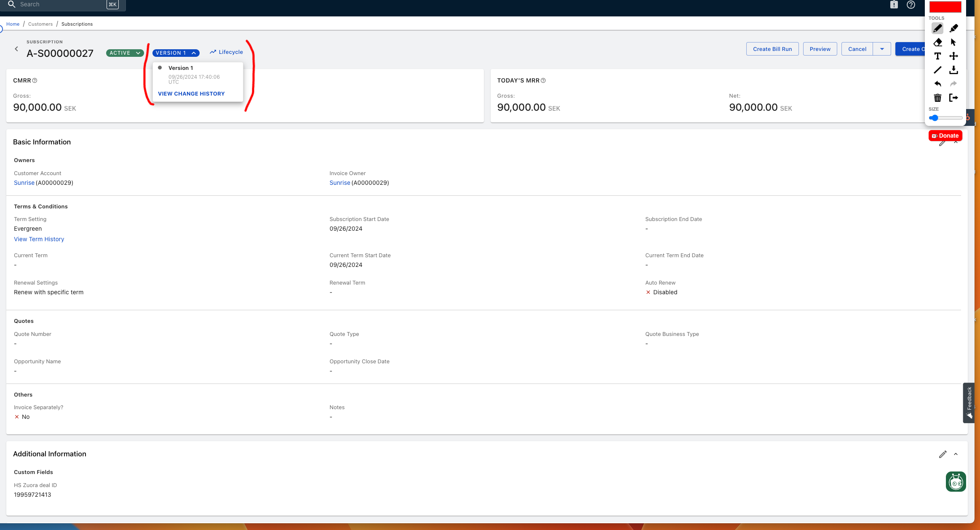Choose the text tool in Tools panel
The width and height of the screenshot is (980, 530).
937,56
